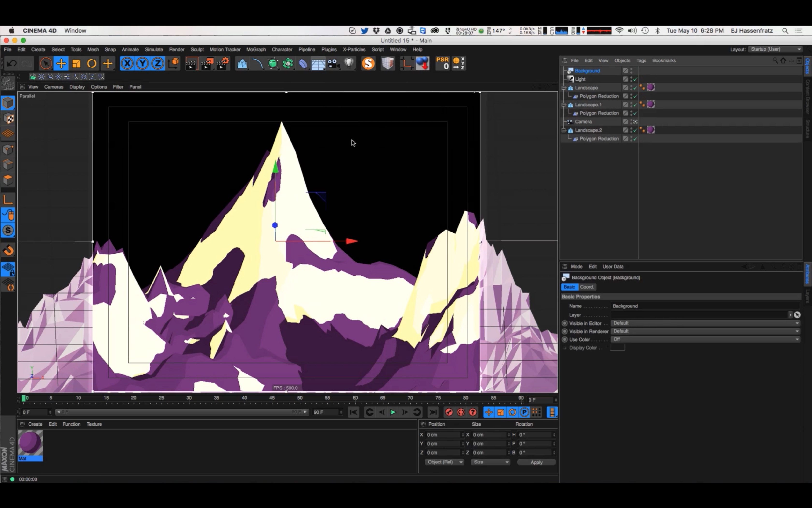Open Object Manager Tags menu

[x=641, y=60]
